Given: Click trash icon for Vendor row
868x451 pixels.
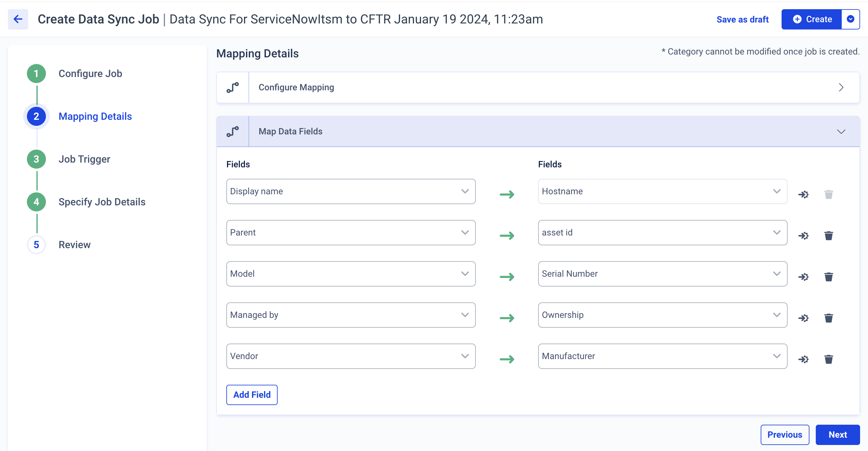Looking at the screenshot, I should pos(828,359).
